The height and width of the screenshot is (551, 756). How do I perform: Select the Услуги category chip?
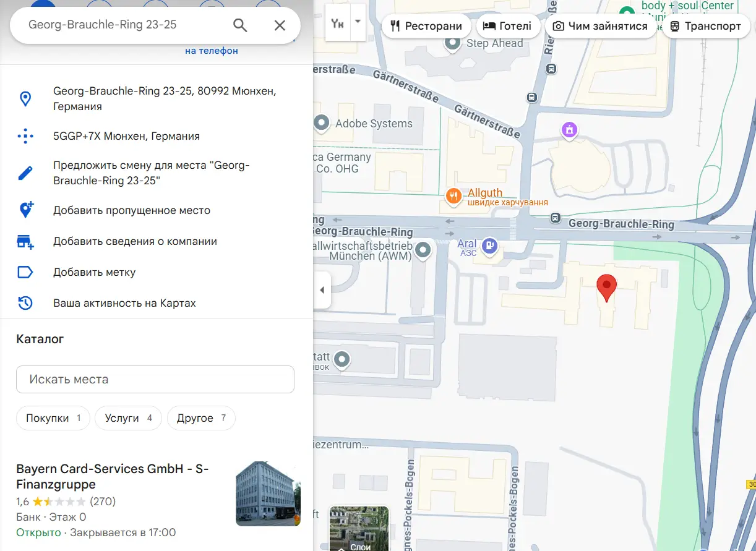pyautogui.click(x=128, y=418)
